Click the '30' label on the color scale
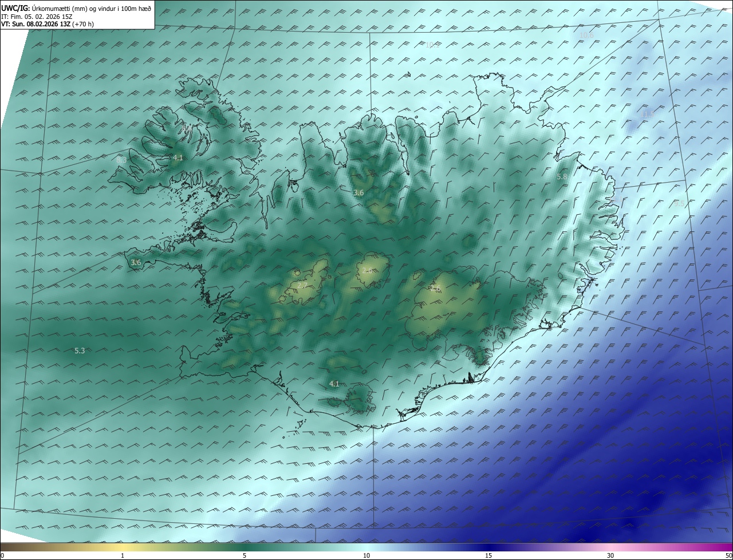The height and width of the screenshot is (560, 733). [x=610, y=555]
